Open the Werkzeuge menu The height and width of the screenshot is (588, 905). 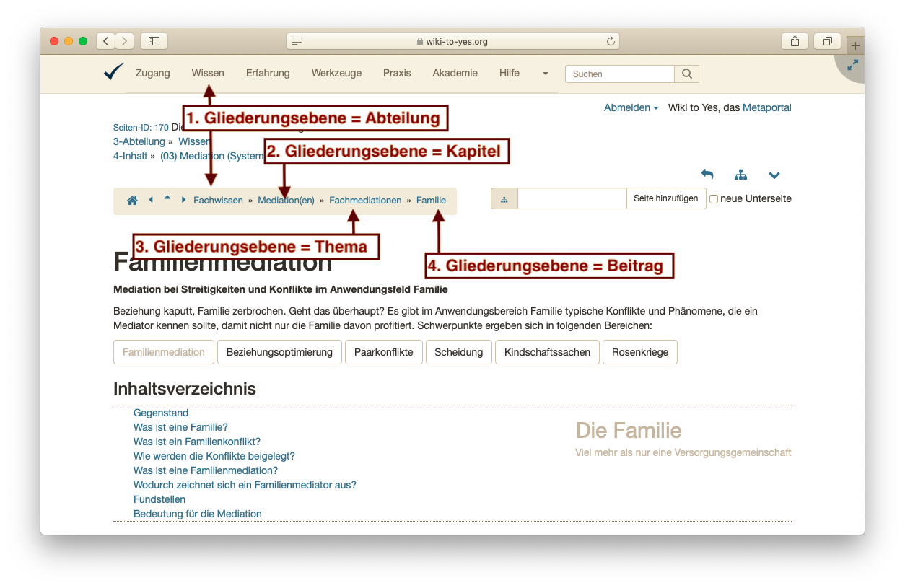click(336, 73)
